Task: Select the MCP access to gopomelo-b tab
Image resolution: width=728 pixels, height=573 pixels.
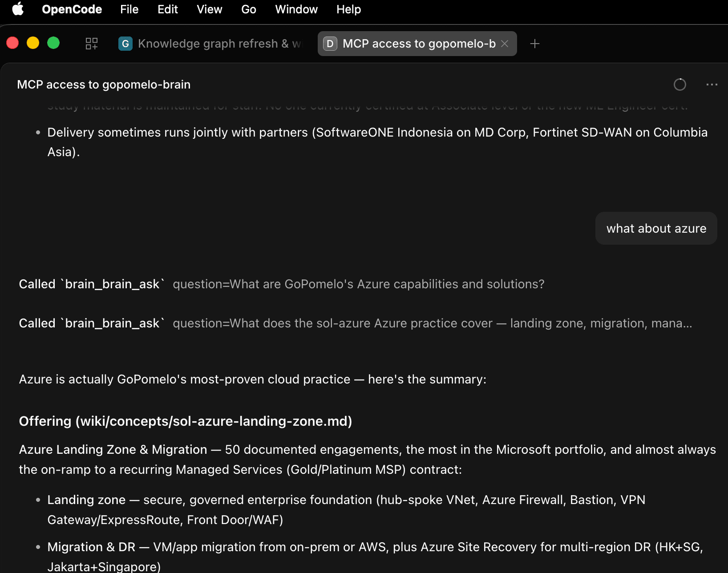Action: [x=417, y=44]
